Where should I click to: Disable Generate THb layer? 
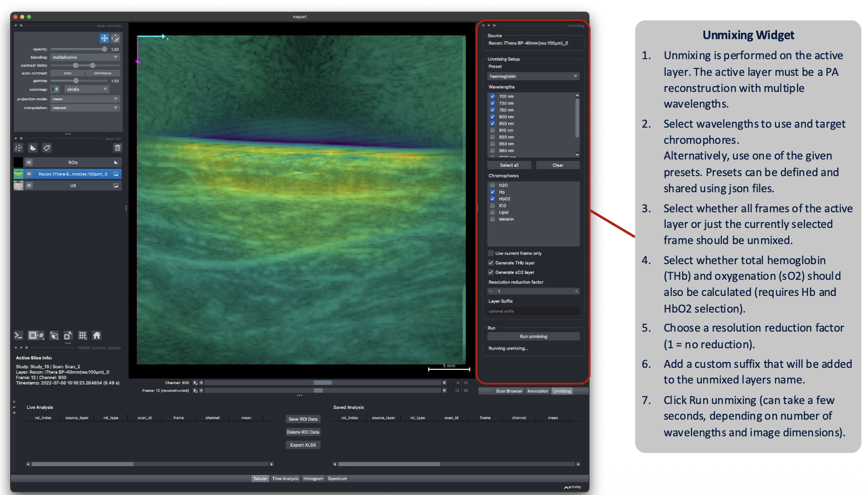coord(491,263)
